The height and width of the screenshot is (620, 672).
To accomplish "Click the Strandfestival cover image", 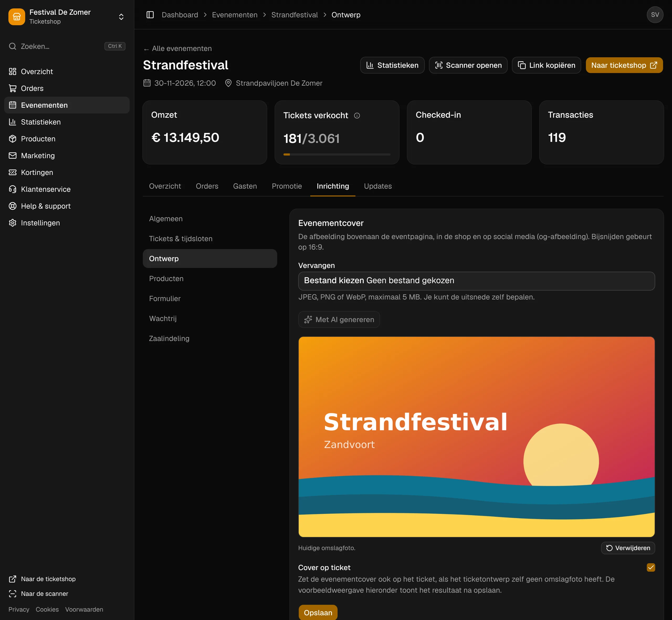I will pyautogui.click(x=476, y=437).
